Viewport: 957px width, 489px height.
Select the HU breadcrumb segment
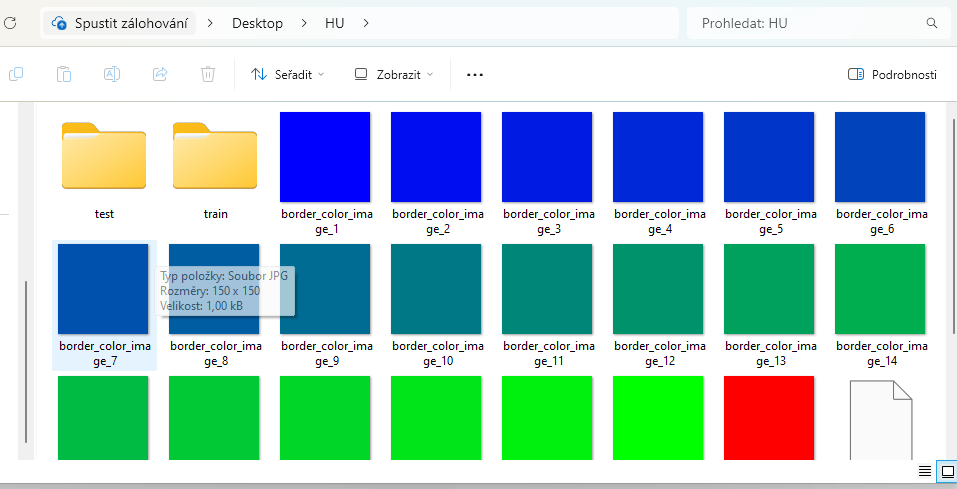click(x=334, y=23)
